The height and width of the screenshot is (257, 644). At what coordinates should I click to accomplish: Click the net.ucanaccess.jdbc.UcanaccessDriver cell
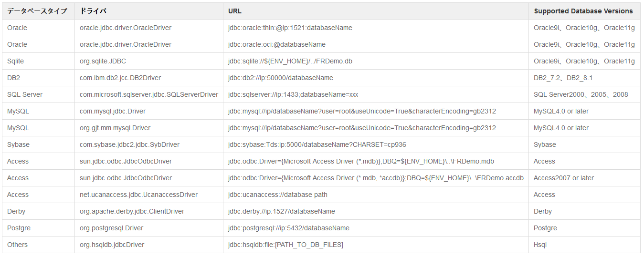coord(148,195)
